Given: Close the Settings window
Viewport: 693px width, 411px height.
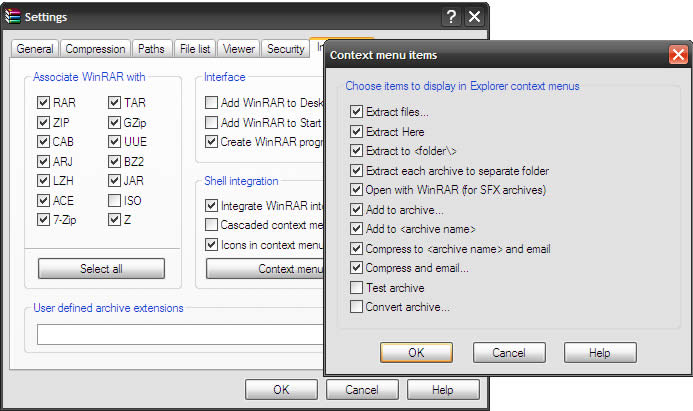Looking at the screenshot, I should (474, 17).
